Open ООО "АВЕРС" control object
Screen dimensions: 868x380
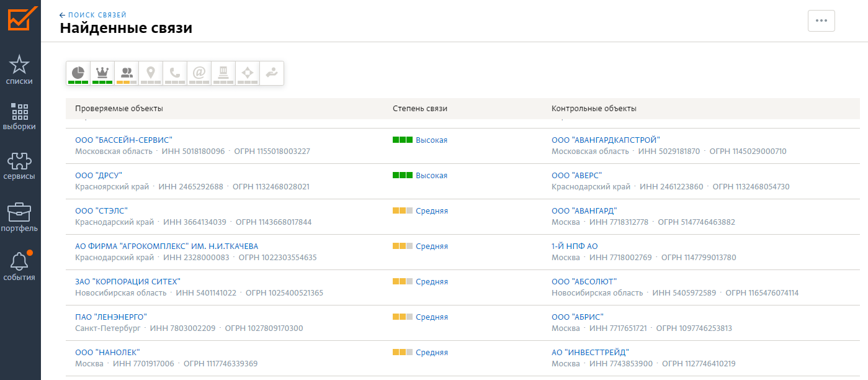click(577, 176)
